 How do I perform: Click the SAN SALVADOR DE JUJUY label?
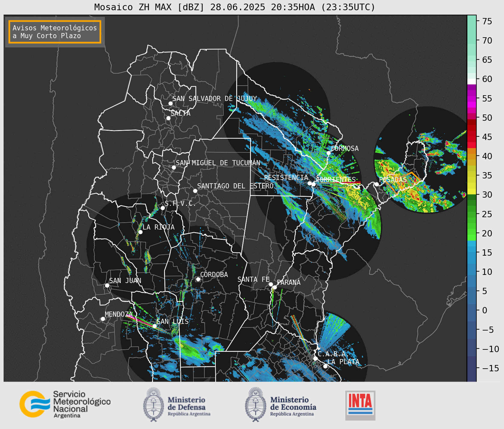(x=215, y=99)
